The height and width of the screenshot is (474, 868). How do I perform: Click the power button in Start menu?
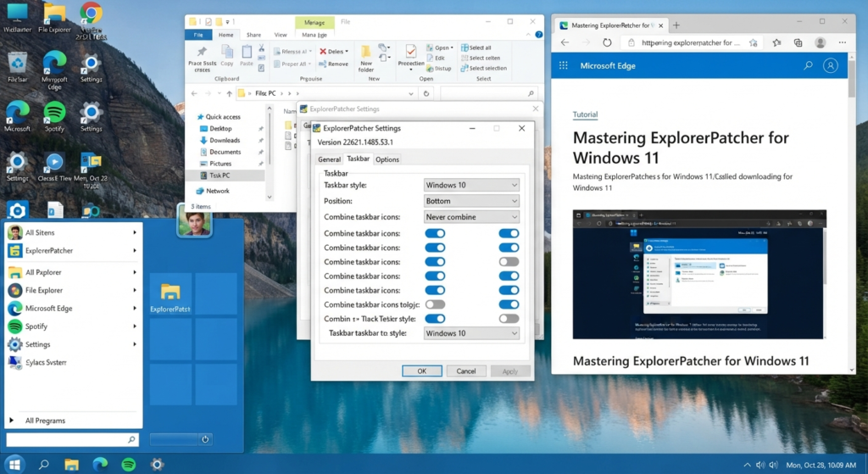tap(205, 439)
